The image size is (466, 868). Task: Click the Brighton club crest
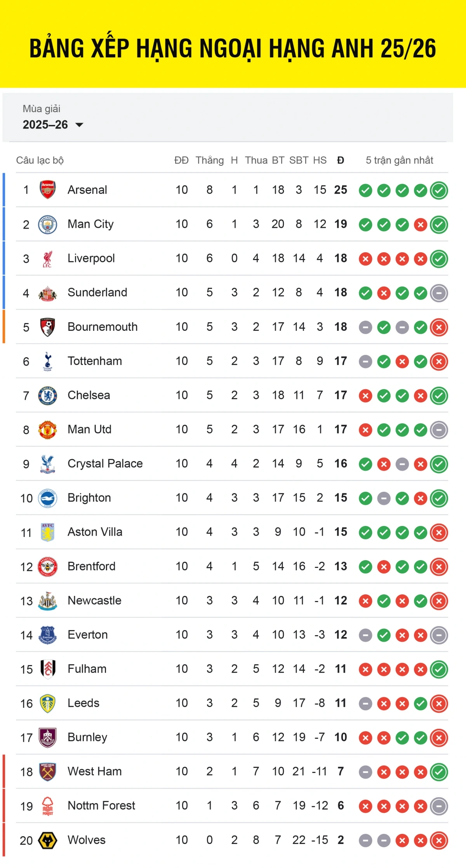[x=48, y=498]
